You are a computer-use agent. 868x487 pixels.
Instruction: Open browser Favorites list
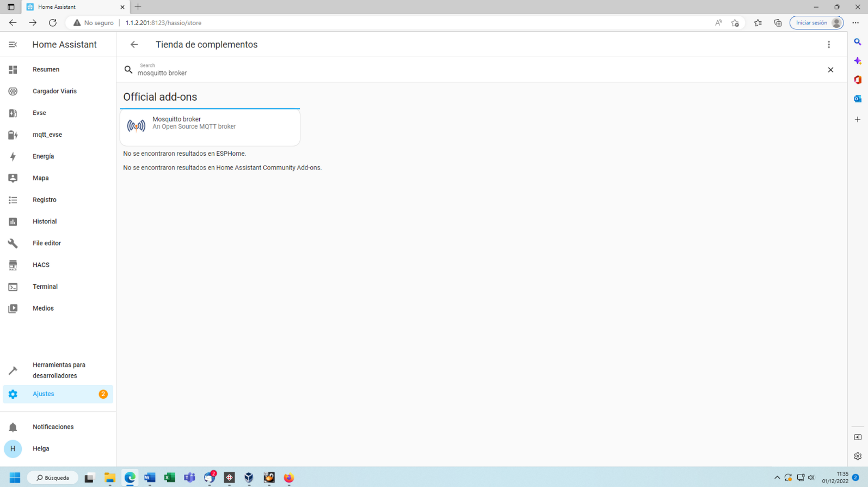(758, 23)
